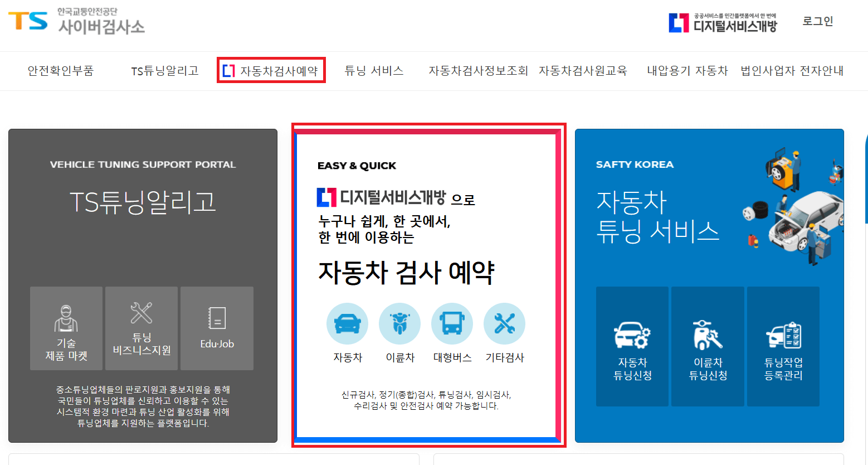Click the large TS튜닝알리고 card title
The height and width of the screenshot is (465, 868).
(143, 202)
